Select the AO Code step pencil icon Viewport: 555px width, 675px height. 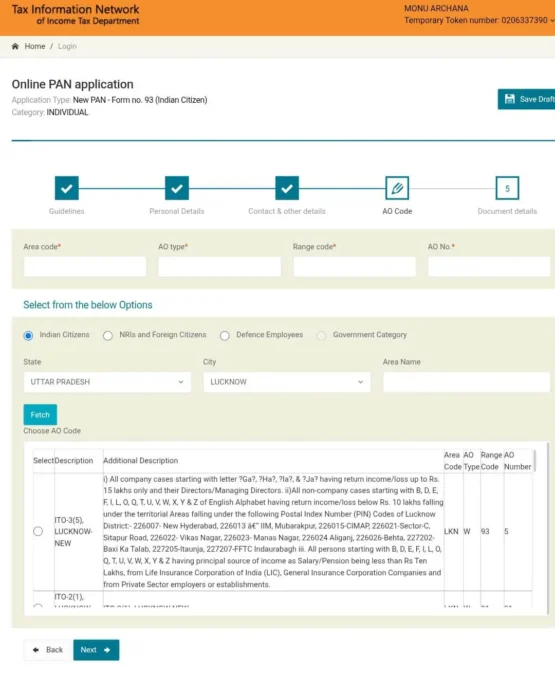[397, 188]
